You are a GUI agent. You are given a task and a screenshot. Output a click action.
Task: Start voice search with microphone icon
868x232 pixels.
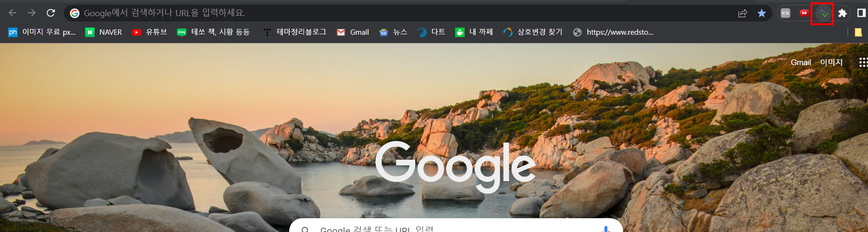coord(606,229)
